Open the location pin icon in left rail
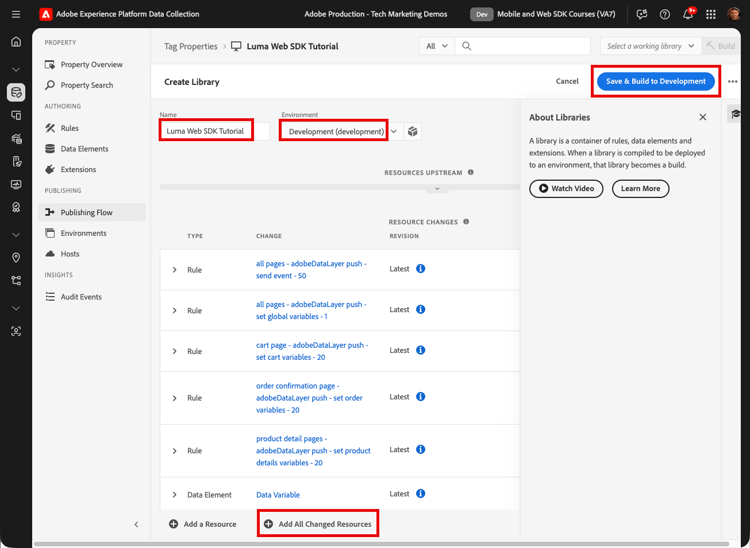This screenshot has height=548, width=750. click(16, 258)
